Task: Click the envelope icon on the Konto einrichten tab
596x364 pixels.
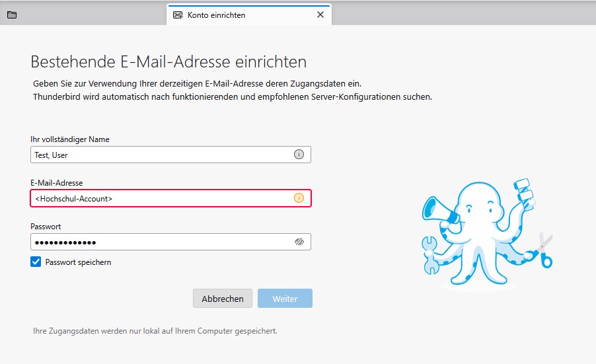Action: pyautogui.click(x=178, y=15)
